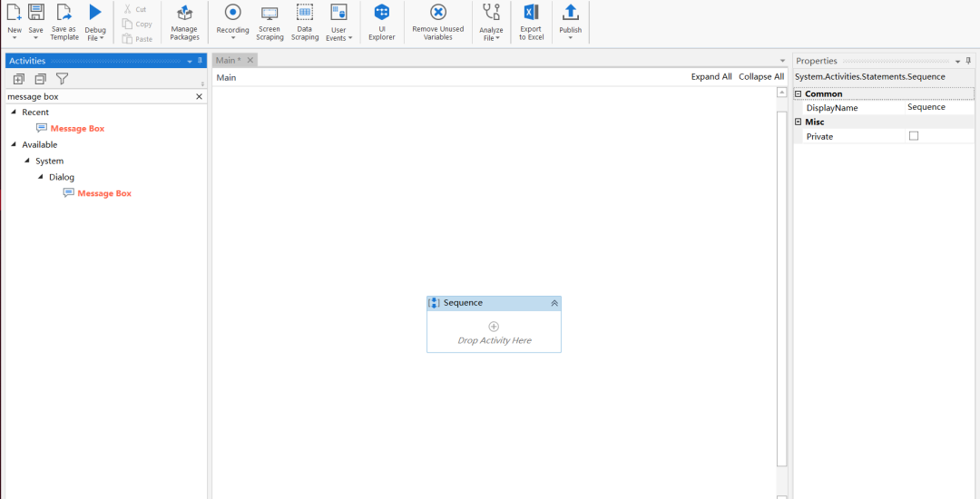The height and width of the screenshot is (499, 980).
Task: Click the Main breadcrumb
Action: (x=226, y=77)
